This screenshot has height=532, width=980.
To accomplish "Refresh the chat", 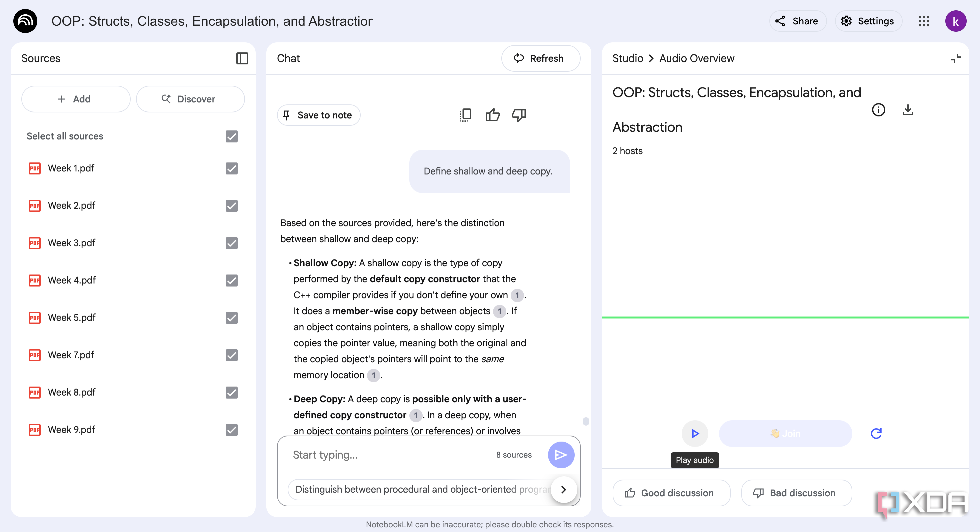I will coord(541,58).
